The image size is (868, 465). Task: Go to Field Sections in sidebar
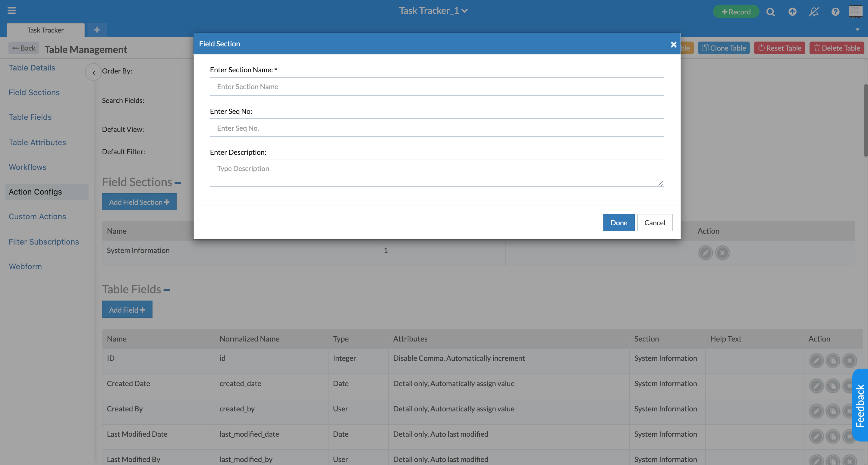click(34, 92)
